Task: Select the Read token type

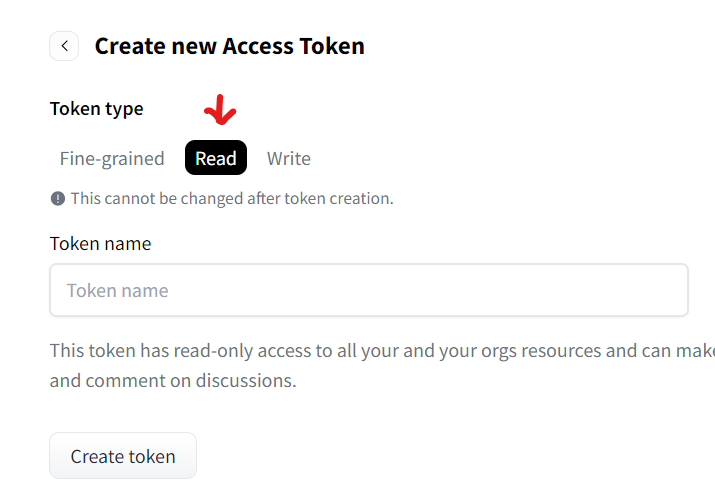Action: click(x=216, y=158)
